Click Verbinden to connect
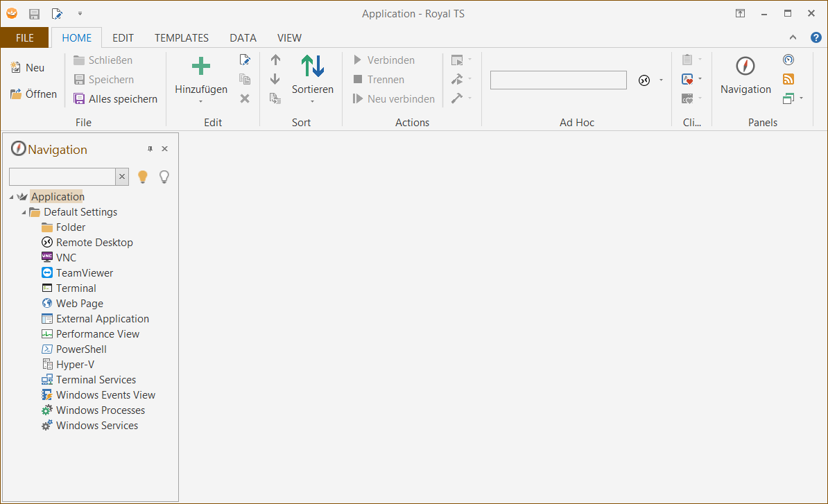This screenshot has width=828, height=504. click(384, 60)
